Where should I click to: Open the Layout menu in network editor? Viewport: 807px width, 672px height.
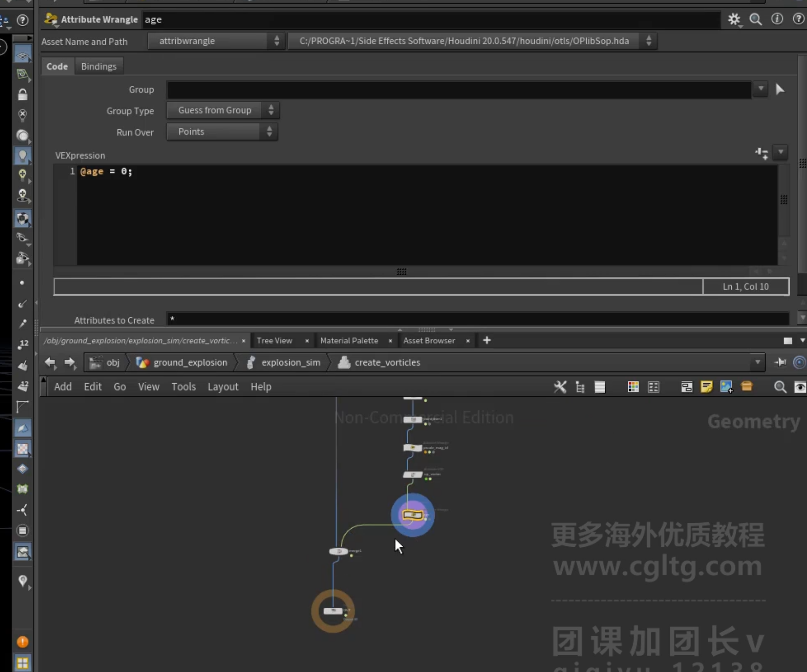click(x=223, y=387)
